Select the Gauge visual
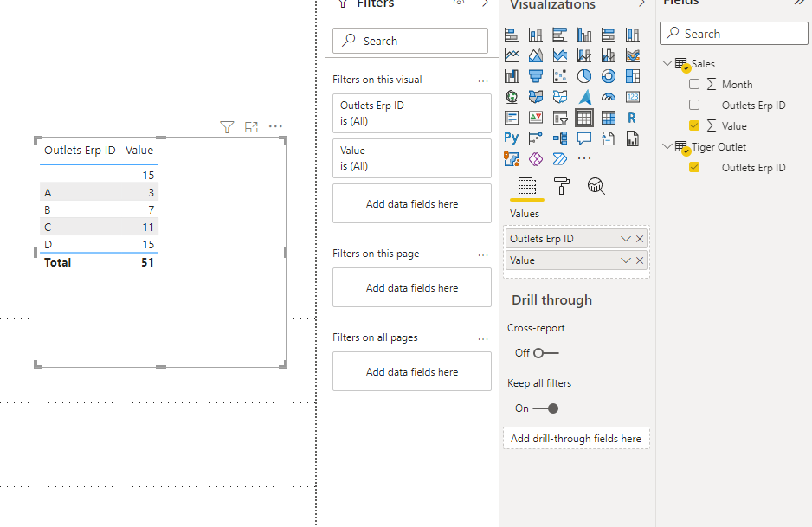Image resolution: width=812 pixels, height=527 pixels. [609, 97]
